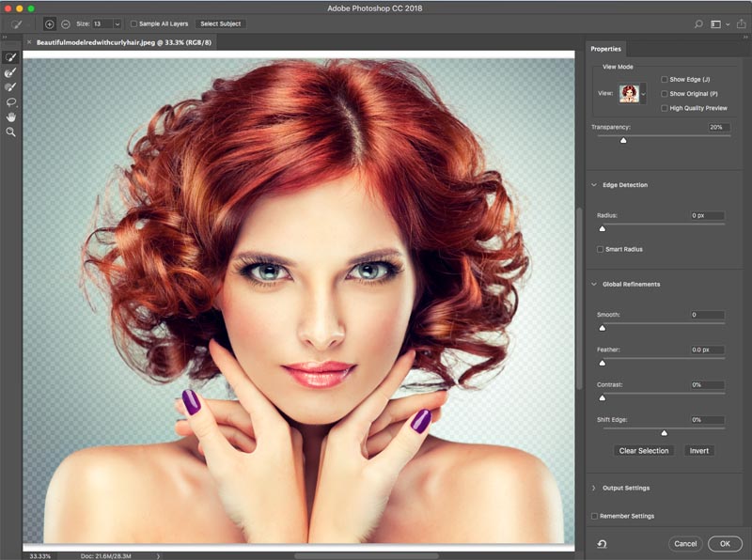Click the Add to selection plus icon
Image resolution: width=752 pixels, height=560 pixels.
(x=50, y=23)
